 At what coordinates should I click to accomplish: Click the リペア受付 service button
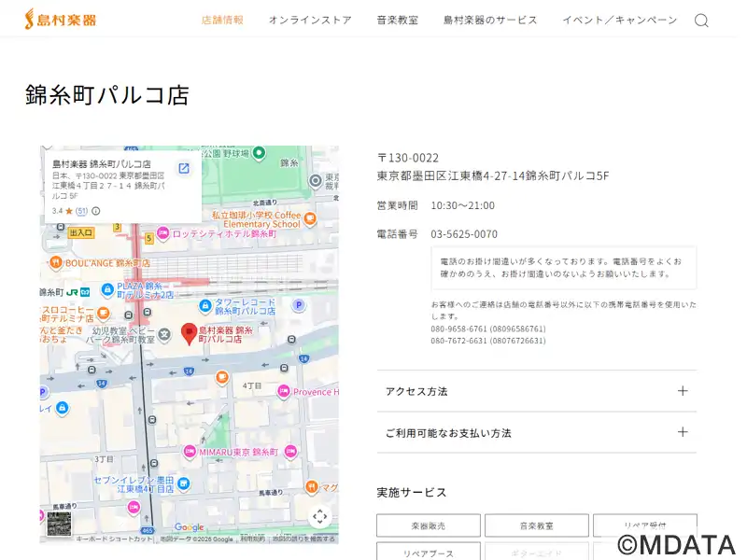[644, 525]
